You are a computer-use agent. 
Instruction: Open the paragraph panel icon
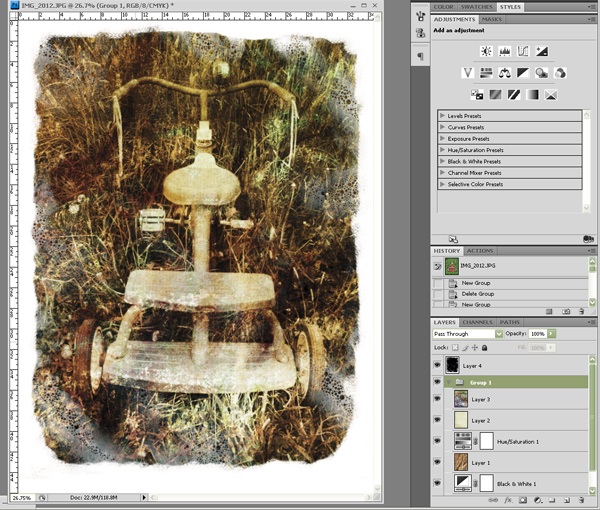420,57
